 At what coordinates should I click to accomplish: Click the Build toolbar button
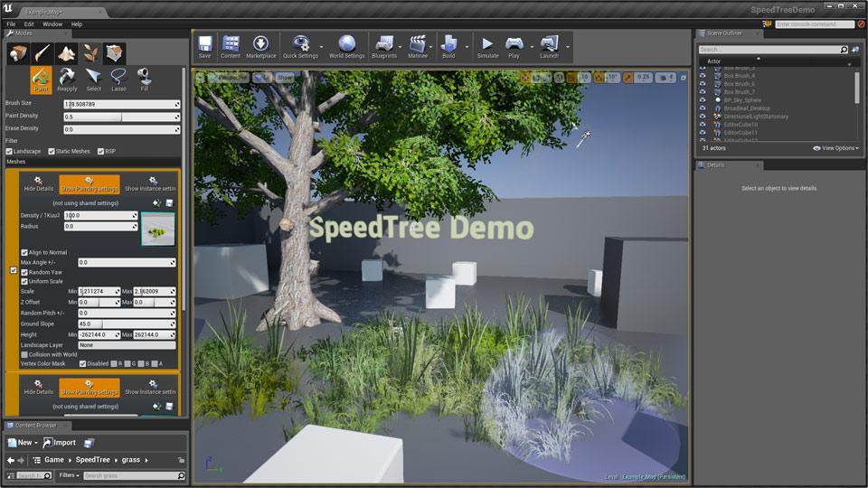[448, 46]
